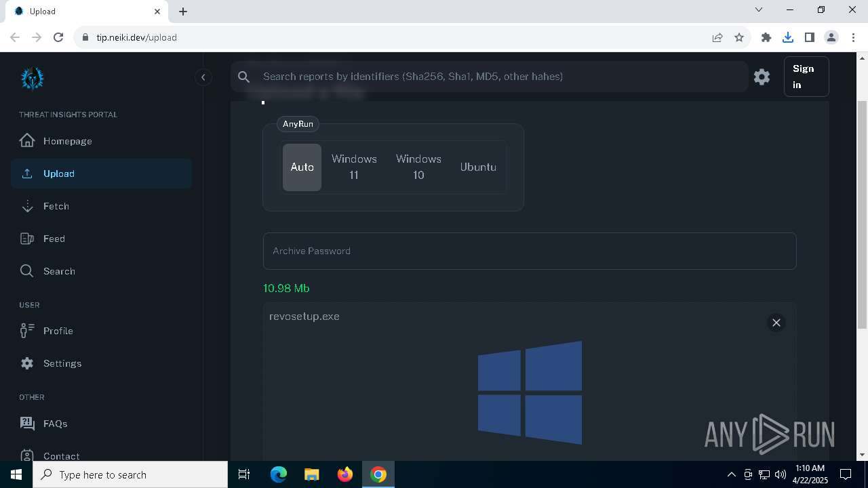This screenshot has width=868, height=488.
Task: Open the Windows Start menu
Action: [x=16, y=474]
